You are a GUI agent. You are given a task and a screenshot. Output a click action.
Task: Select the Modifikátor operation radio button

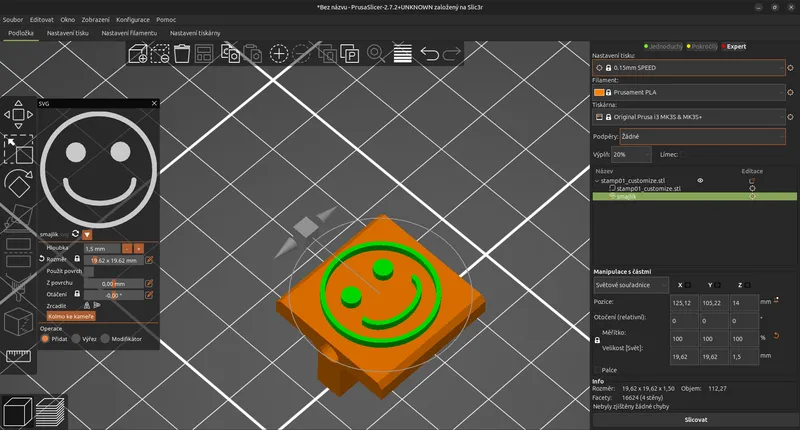tap(105, 339)
